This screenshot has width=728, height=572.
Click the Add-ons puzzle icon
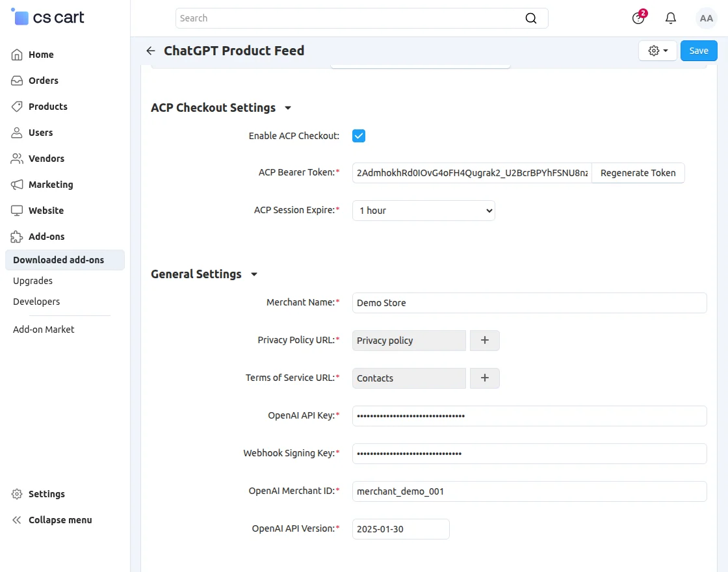[17, 237]
